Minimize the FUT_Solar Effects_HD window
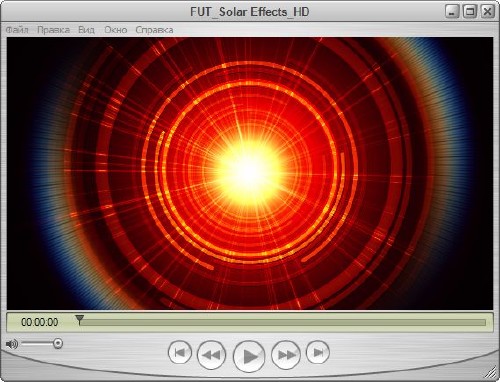 coord(452,12)
